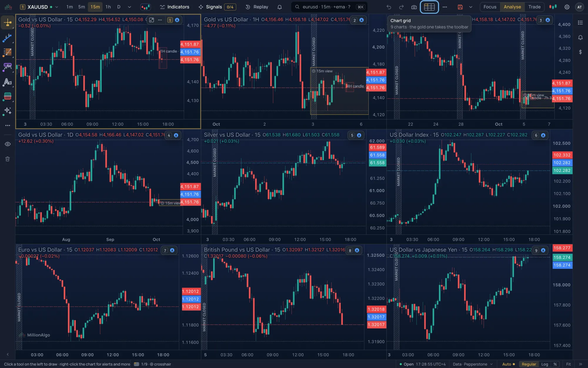Open the sparkle AI drawing tool

click(8, 111)
